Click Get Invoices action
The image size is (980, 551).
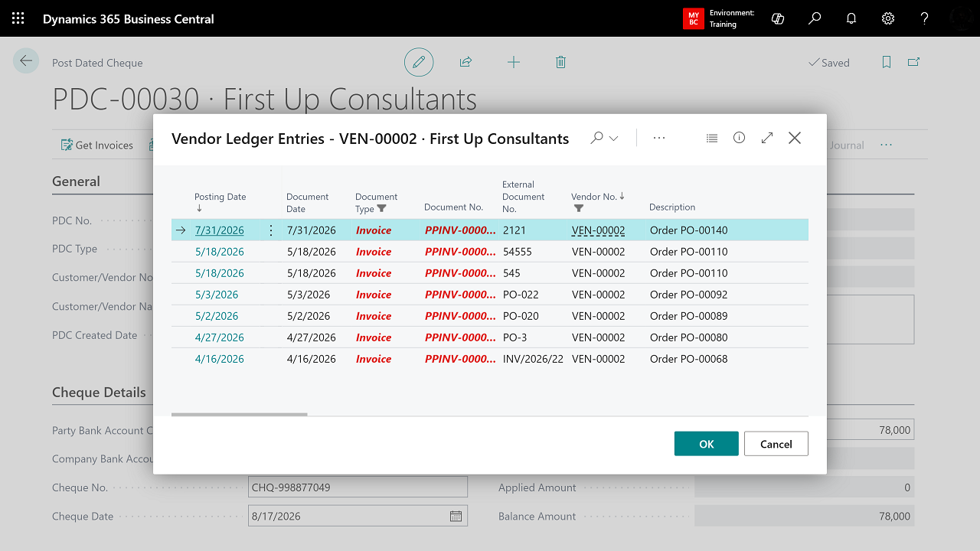coord(97,145)
